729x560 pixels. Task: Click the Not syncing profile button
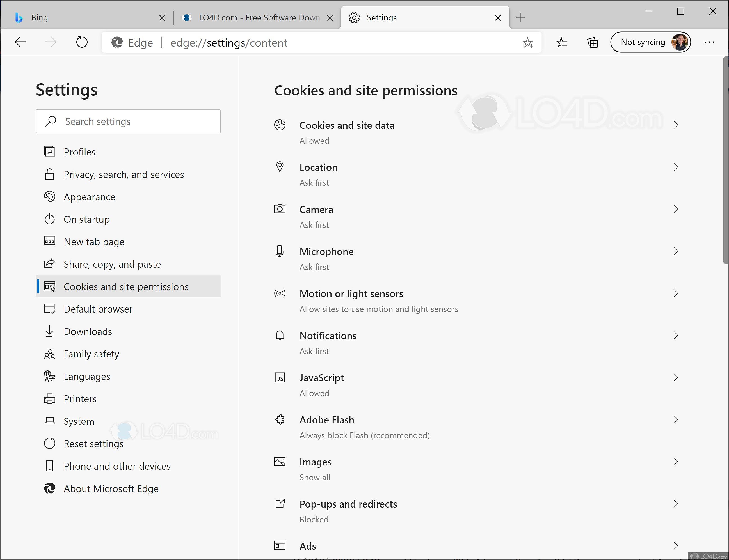coord(651,42)
